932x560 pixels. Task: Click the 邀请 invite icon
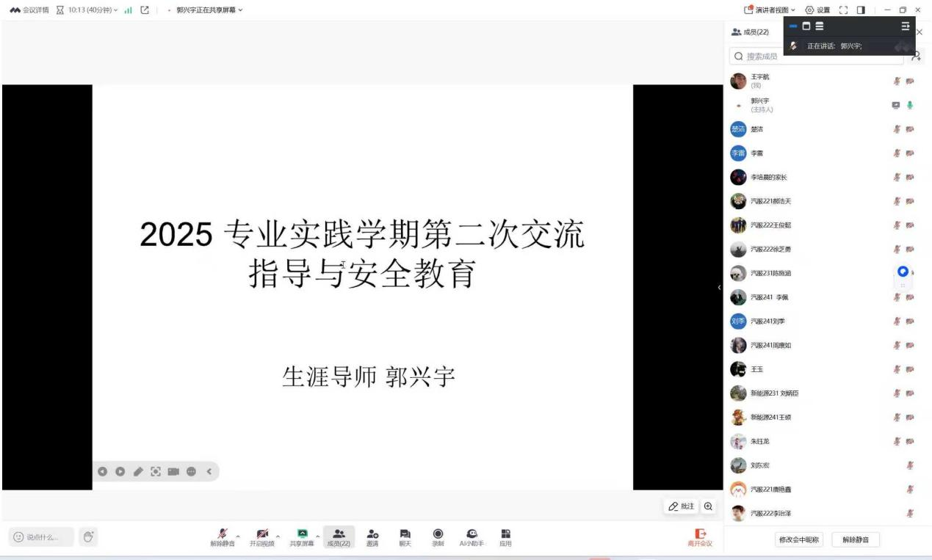tap(372, 537)
